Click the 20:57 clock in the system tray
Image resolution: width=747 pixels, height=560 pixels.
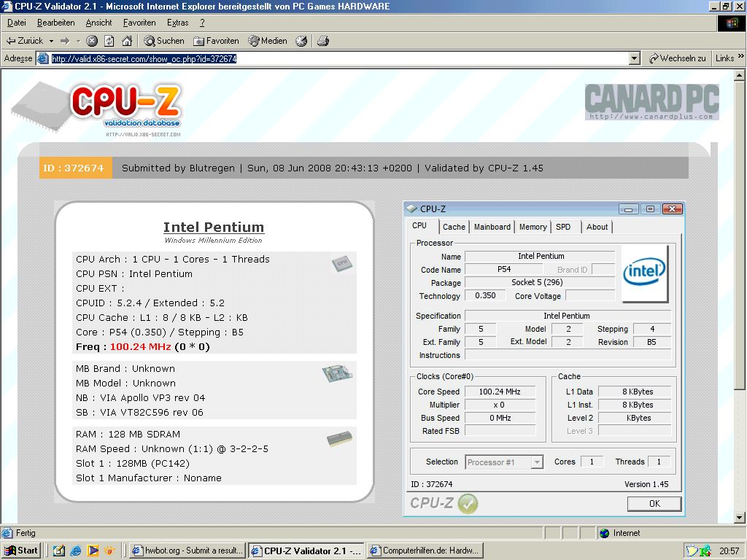(x=729, y=551)
